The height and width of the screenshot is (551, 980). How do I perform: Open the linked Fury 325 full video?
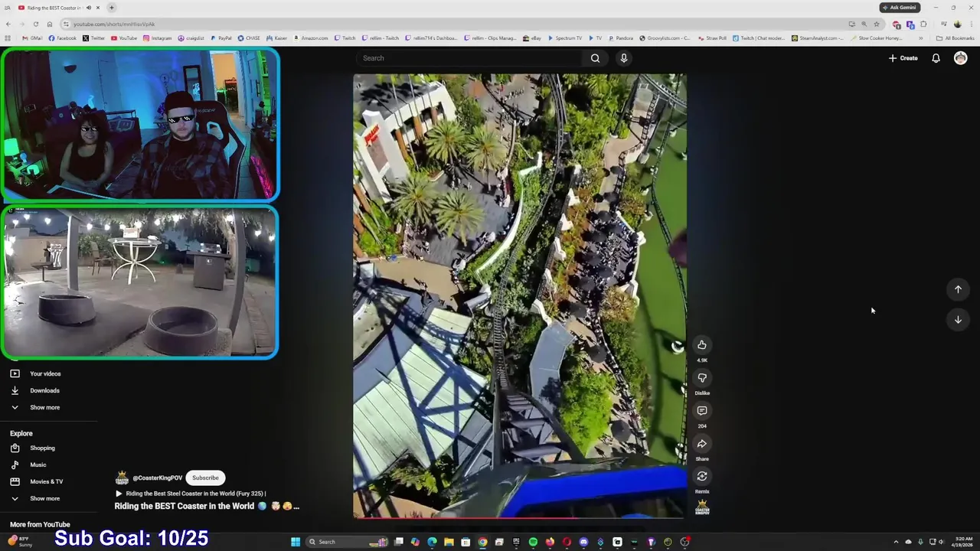coord(191,494)
